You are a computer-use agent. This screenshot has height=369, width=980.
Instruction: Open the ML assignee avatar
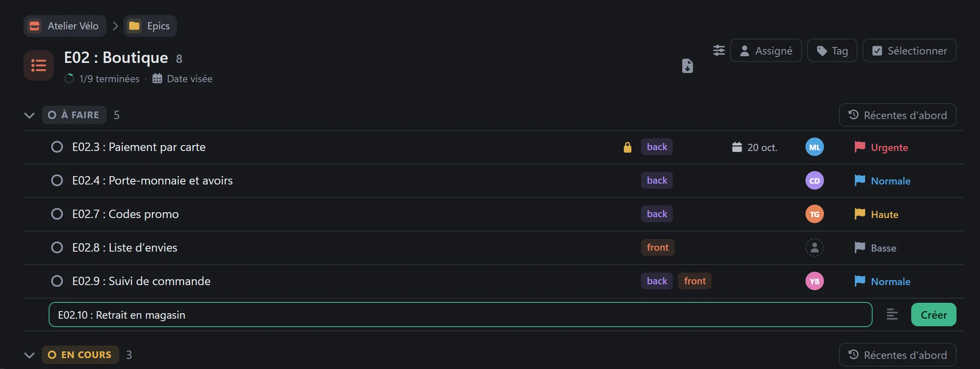814,147
